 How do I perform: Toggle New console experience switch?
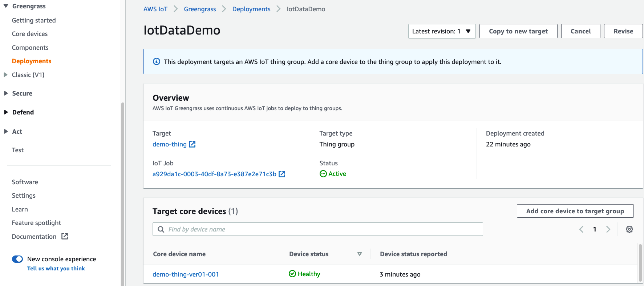point(17,259)
